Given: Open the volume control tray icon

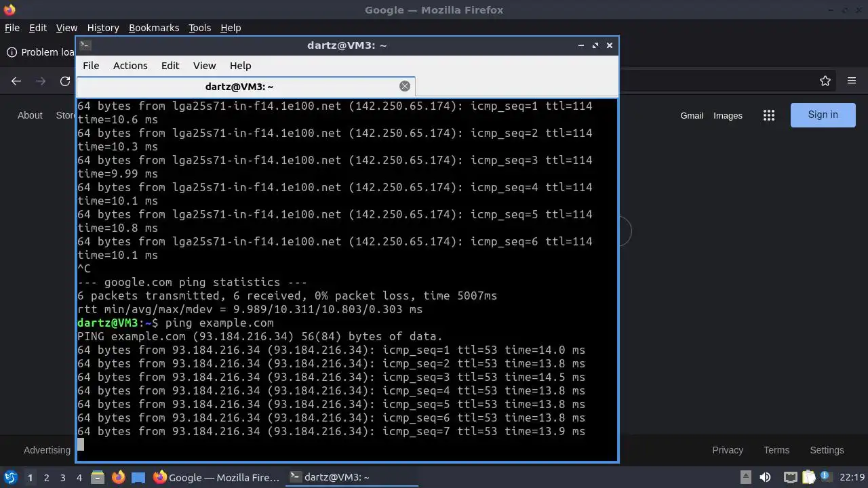Looking at the screenshot, I should pyautogui.click(x=766, y=477).
